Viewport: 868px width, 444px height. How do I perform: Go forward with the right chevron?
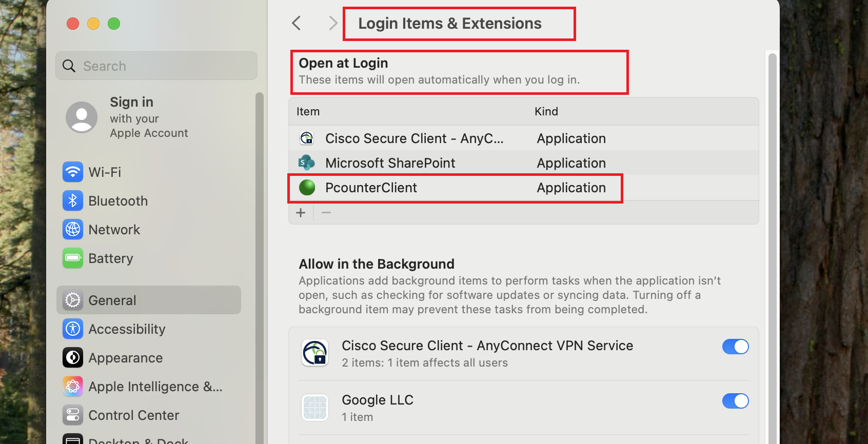coord(333,23)
